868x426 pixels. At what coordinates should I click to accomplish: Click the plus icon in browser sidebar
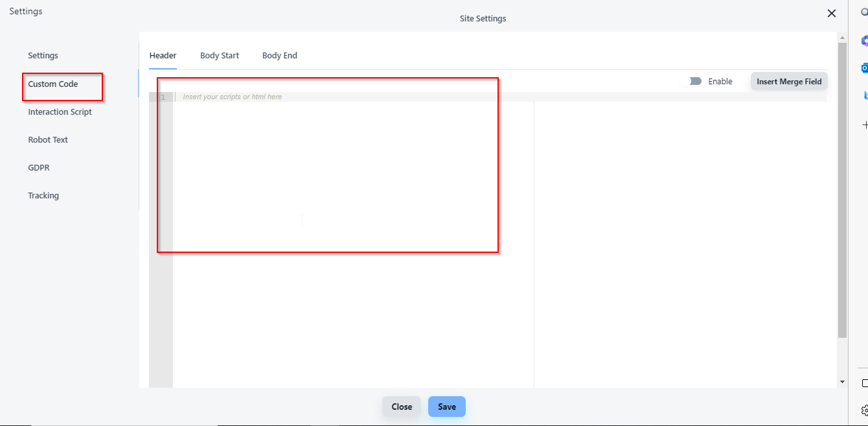click(864, 124)
